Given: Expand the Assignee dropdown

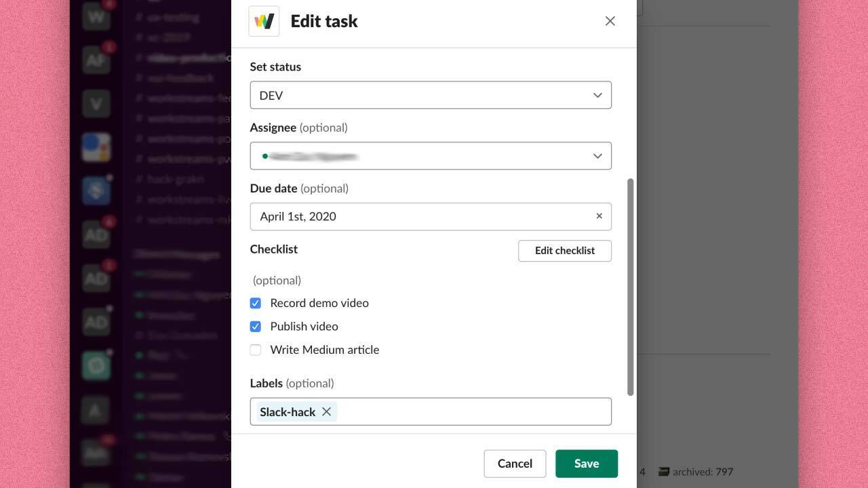Looking at the screenshot, I should (x=431, y=156).
